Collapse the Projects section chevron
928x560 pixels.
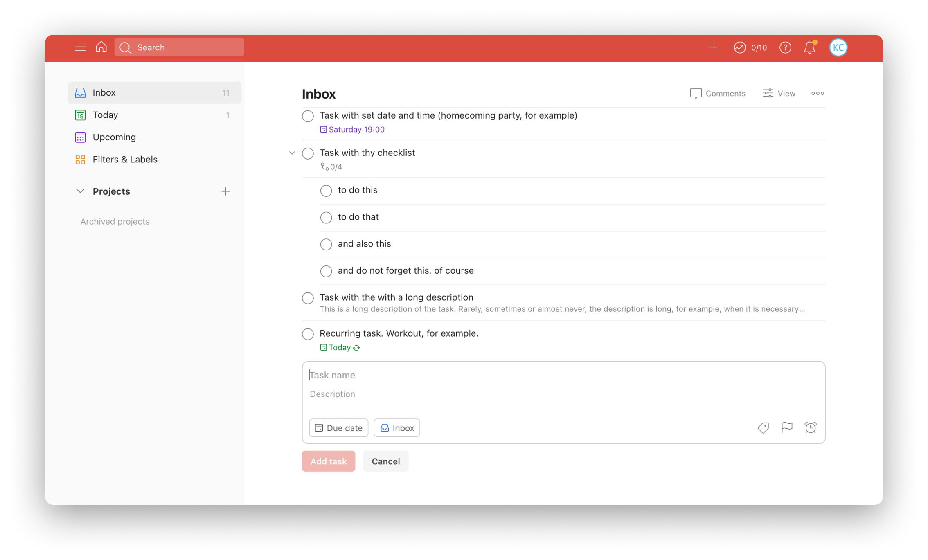[80, 191]
